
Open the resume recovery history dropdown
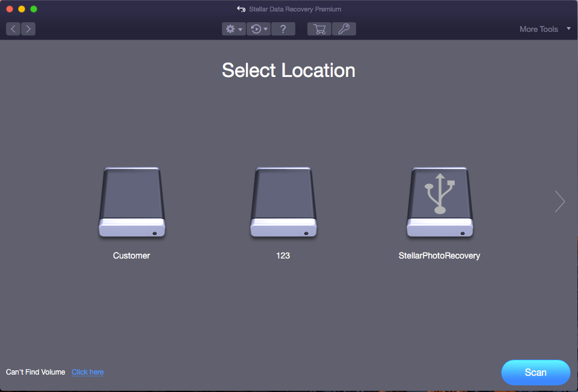tap(259, 29)
